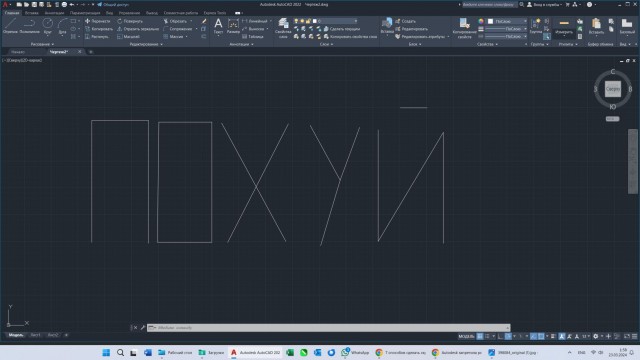This screenshot has width=640, height=360.
Task: Open the Вставка ribbon tab
Action: [x=31, y=13]
